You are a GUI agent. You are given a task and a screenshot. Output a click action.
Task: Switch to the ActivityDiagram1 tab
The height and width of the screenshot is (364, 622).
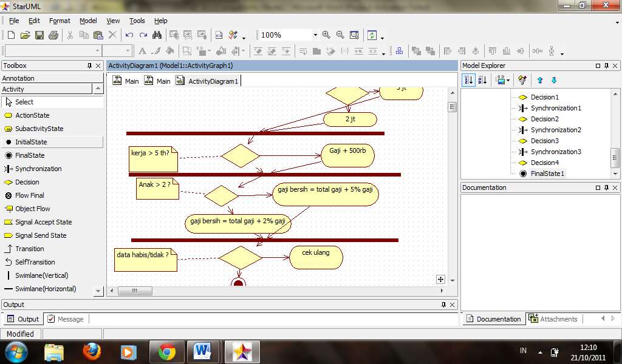tap(208, 81)
